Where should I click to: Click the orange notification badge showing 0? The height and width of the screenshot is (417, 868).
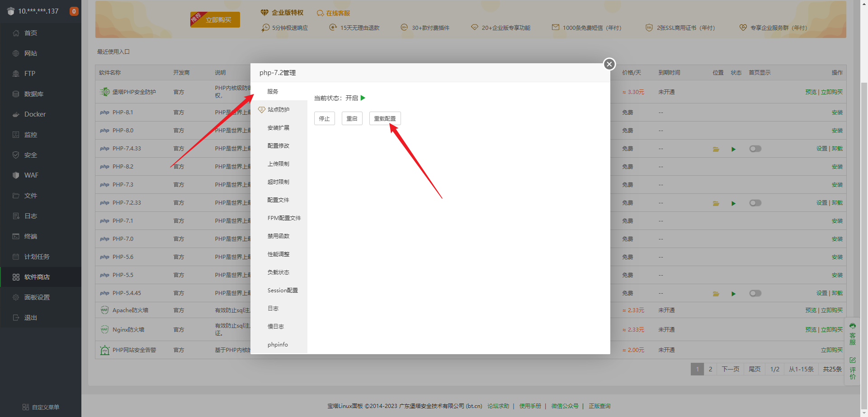74,11
